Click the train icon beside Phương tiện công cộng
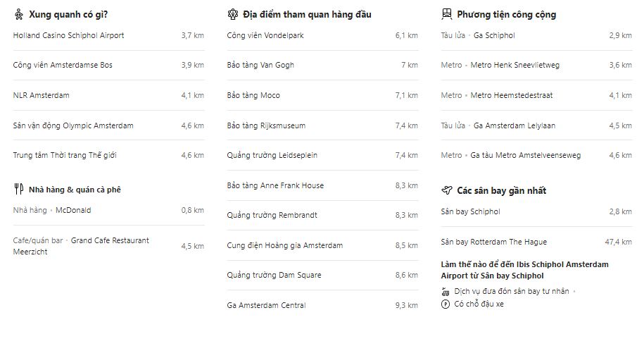The width and height of the screenshot is (644, 339). (446, 14)
